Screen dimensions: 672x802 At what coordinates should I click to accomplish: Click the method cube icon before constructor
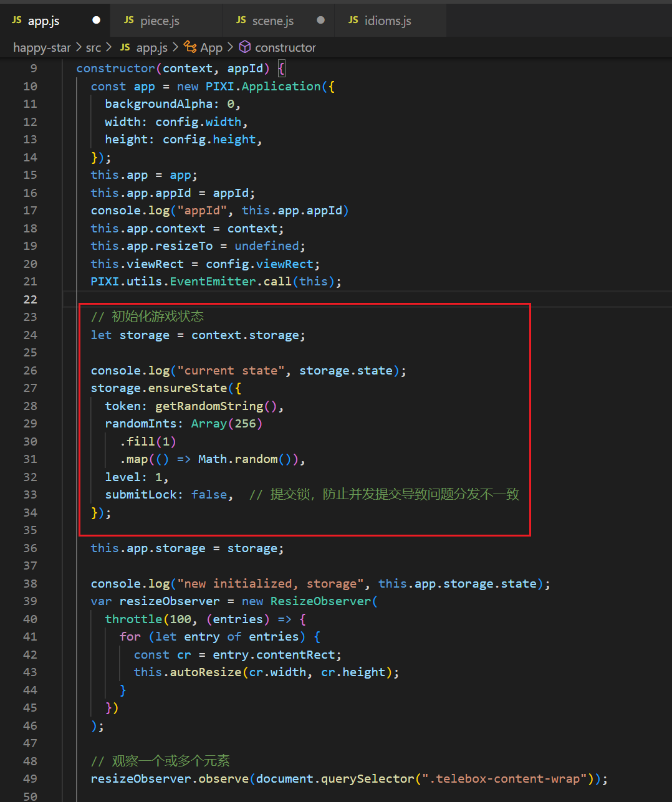[x=245, y=47]
